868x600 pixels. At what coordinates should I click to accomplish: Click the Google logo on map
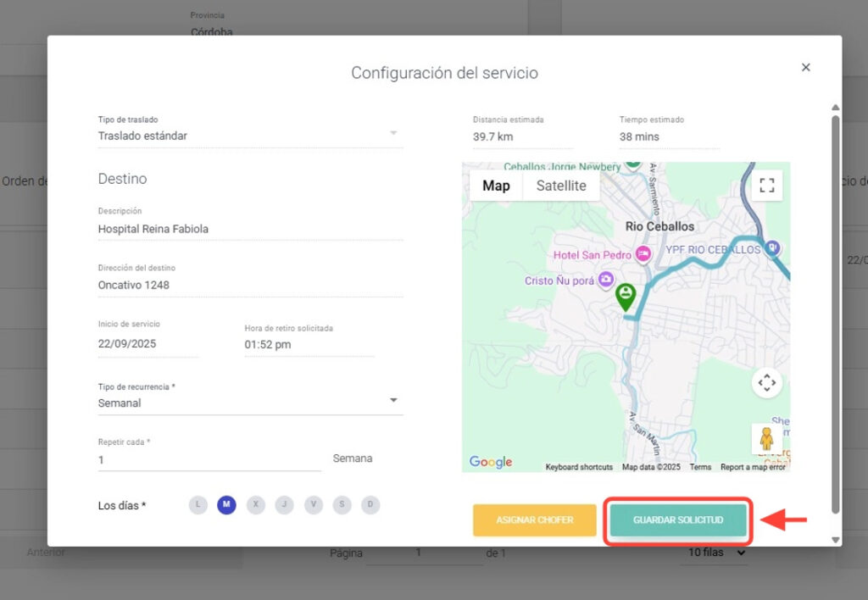[491, 462]
